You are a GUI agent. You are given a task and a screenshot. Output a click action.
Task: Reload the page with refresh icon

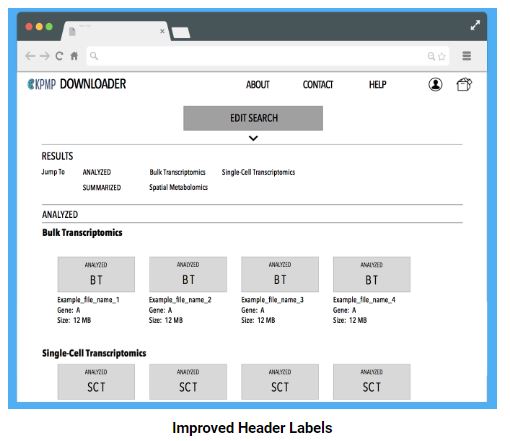(x=59, y=56)
